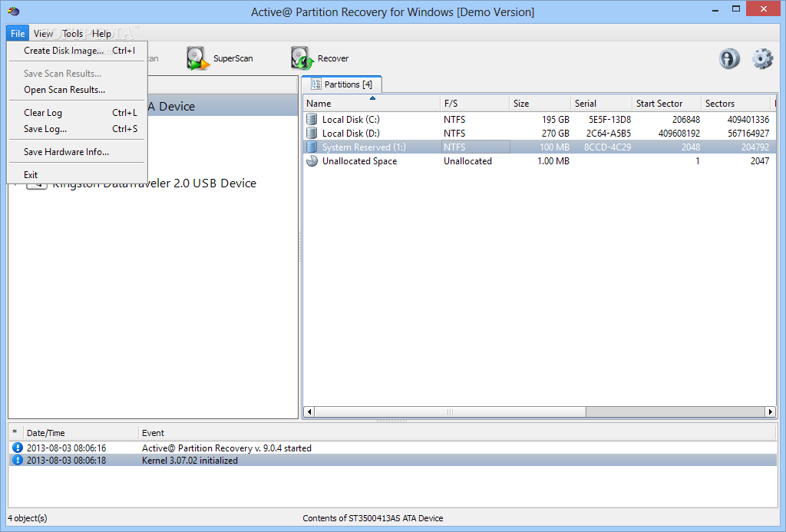
Task: Sort by Sectors column header
Action: click(735, 104)
